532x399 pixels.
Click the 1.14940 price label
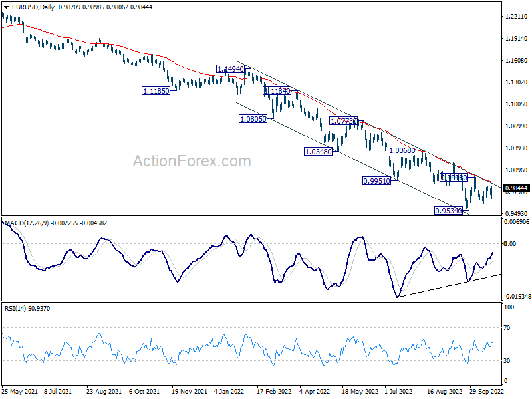pos(231,69)
